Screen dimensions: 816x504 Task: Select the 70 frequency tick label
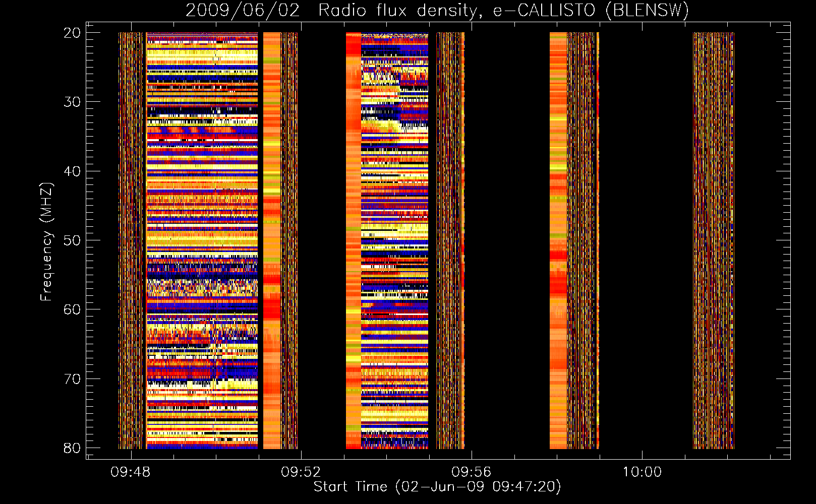[x=72, y=379]
